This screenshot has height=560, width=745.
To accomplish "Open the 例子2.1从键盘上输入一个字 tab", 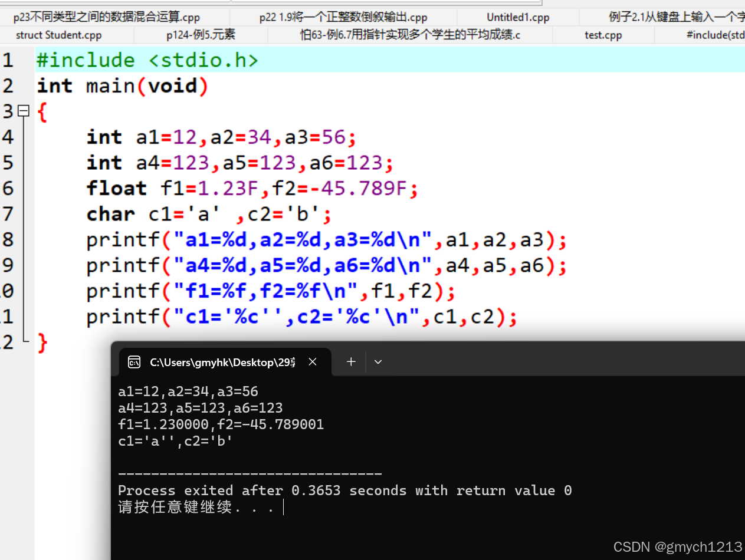I will click(677, 17).
